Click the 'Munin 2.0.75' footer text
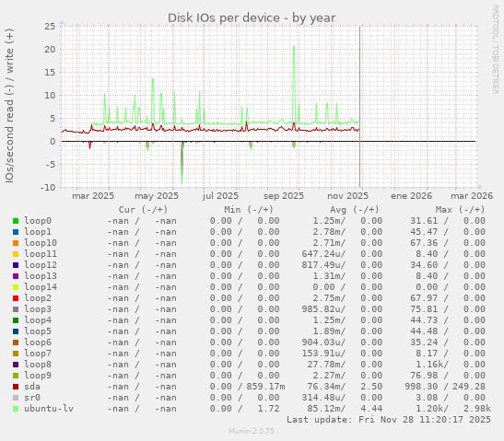Image resolution: width=504 pixels, height=441 pixels. pos(252,431)
